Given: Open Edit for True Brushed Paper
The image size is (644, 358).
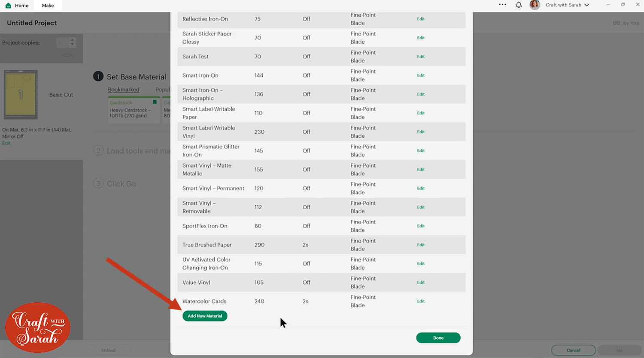Looking at the screenshot, I should (421, 245).
